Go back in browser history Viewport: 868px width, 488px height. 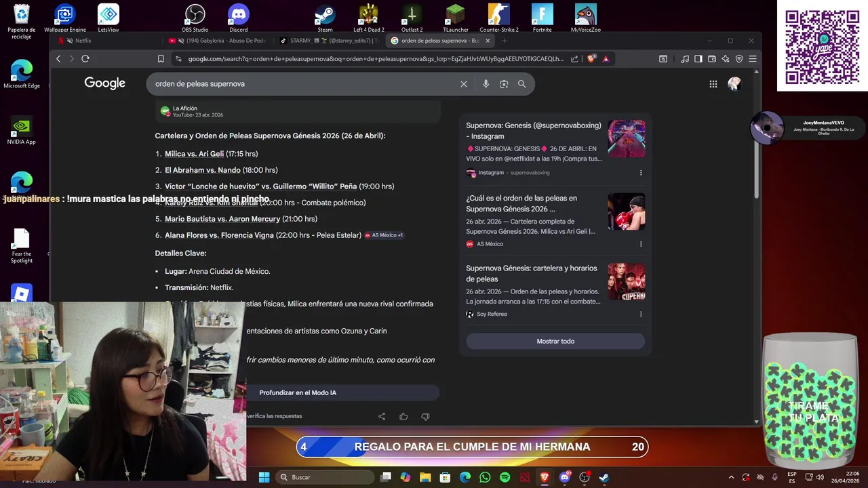(58, 59)
